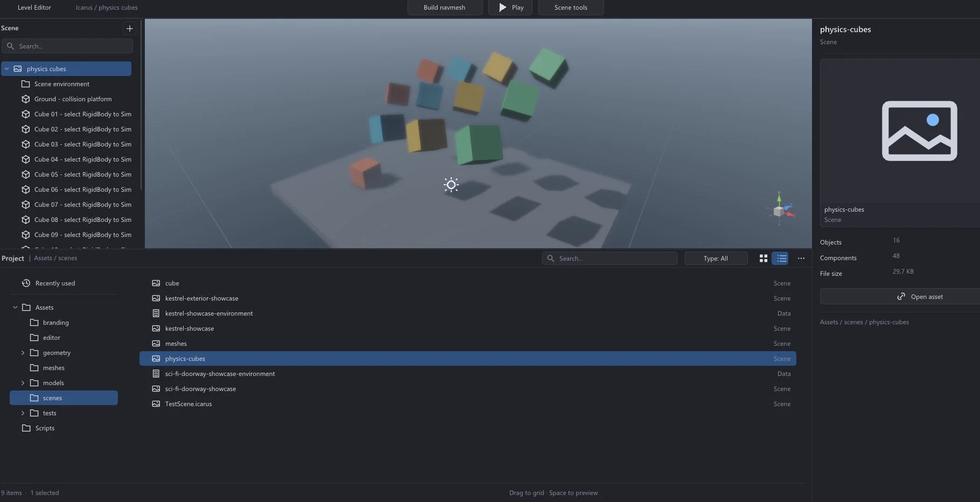
Task: Select the kestrel-exterior-showcase file
Action: pos(467,298)
